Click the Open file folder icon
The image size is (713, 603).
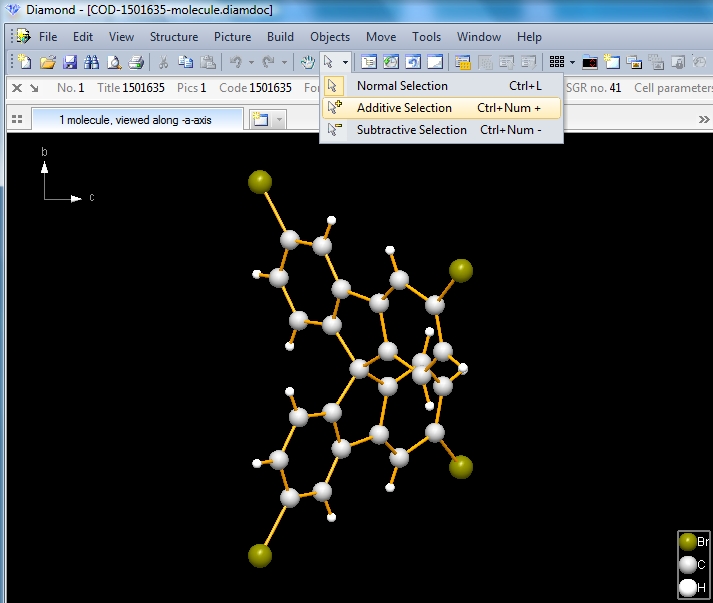[x=47, y=62]
